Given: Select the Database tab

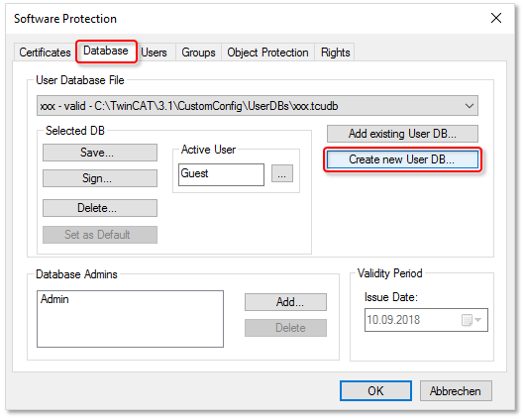Looking at the screenshot, I should (106, 52).
